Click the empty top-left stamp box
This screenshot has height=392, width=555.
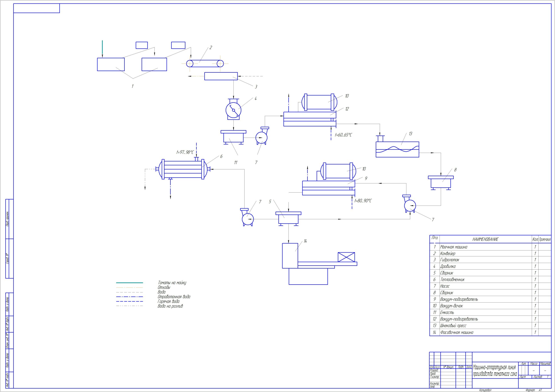click(x=36, y=8)
